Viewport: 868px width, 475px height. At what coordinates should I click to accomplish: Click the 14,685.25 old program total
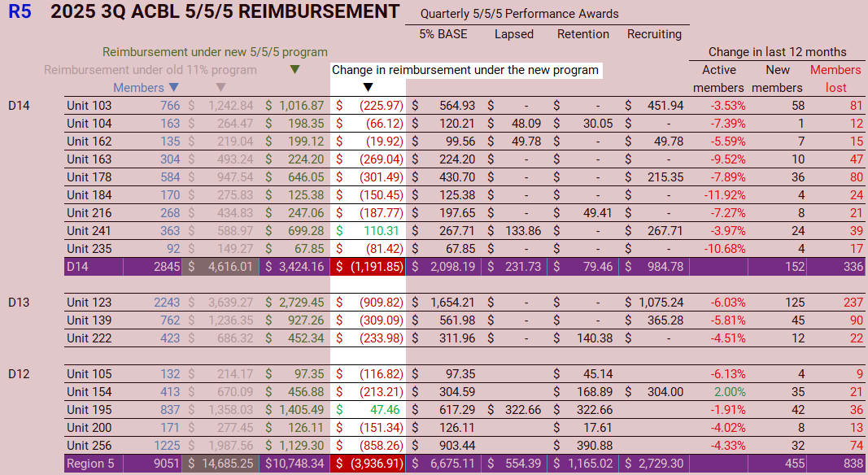(x=228, y=464)
